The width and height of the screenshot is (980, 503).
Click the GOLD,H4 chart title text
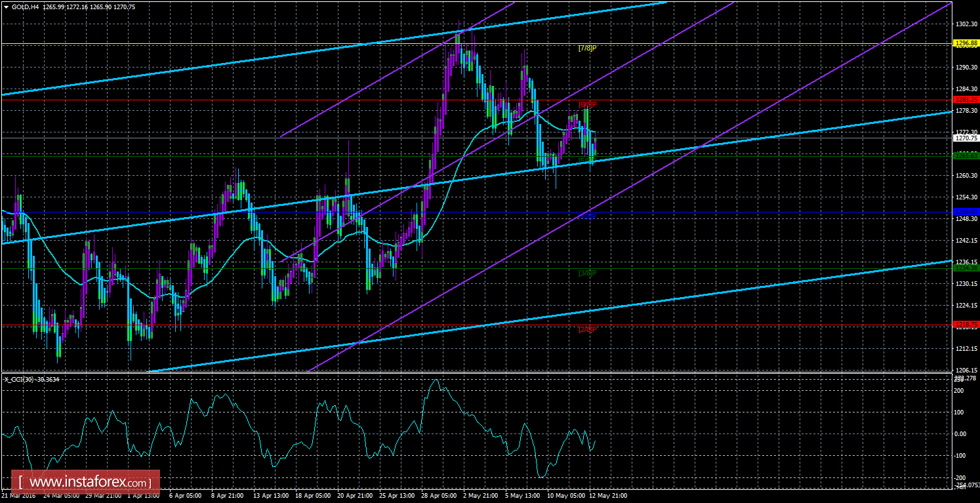click(26, 7)
